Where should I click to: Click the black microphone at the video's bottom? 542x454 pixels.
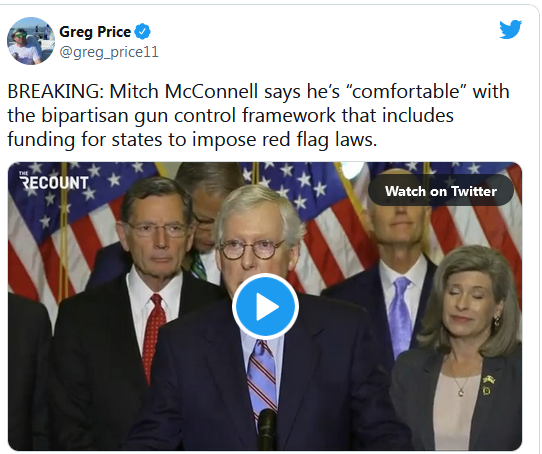(267, 429)
